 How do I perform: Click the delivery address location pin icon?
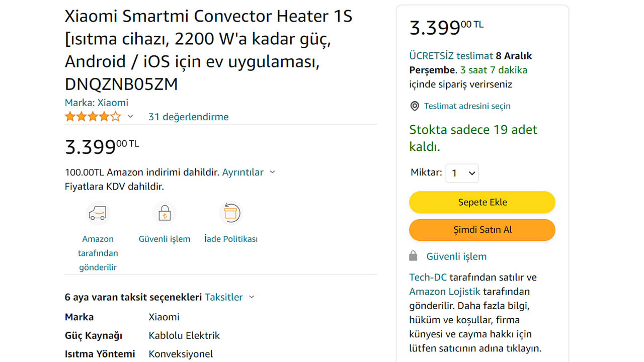point(415,106)
